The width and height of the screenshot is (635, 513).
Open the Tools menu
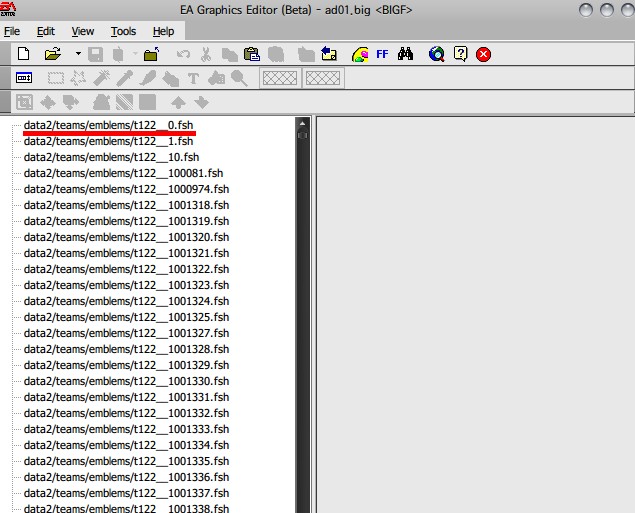tap(124, 31)
